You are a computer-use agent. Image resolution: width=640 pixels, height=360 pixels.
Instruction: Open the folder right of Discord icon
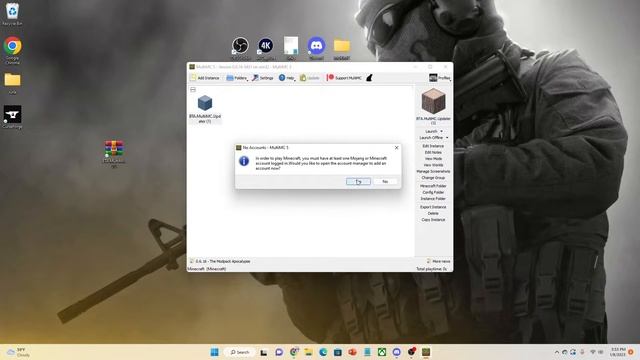point(342,49)
